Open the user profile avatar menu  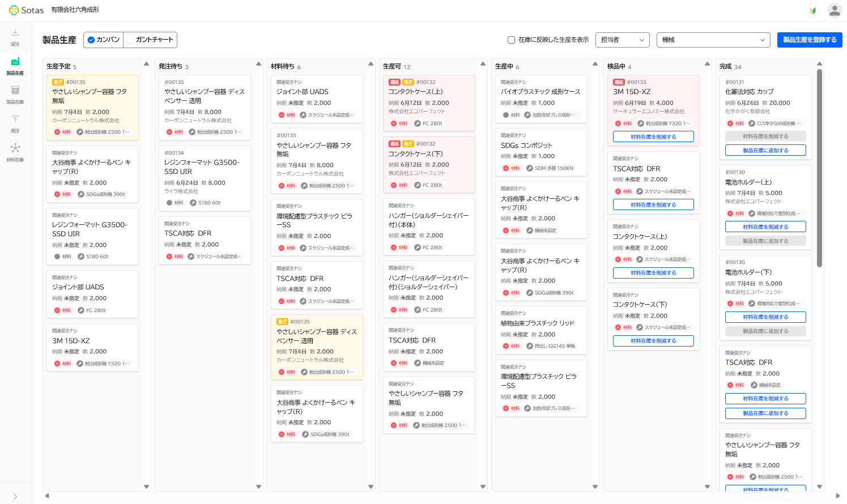click(835, 10)
